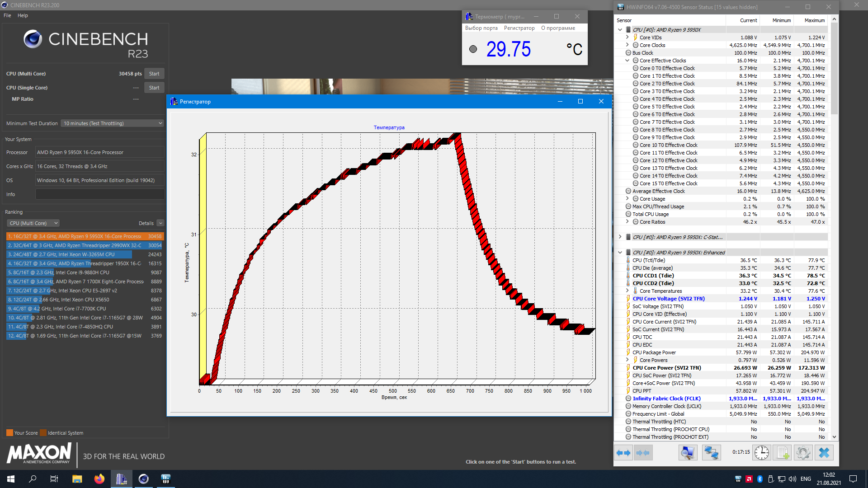Click HWiNFO expand columns arrows icon
The image size is (868, 488).
[x=623, y=452]
